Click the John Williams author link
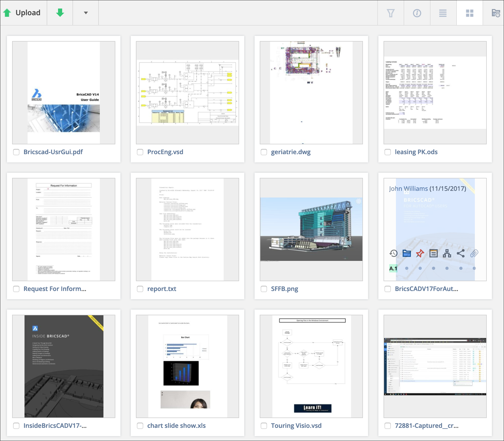The height and width of the screenshot is (441, 504). pos(408,188)
